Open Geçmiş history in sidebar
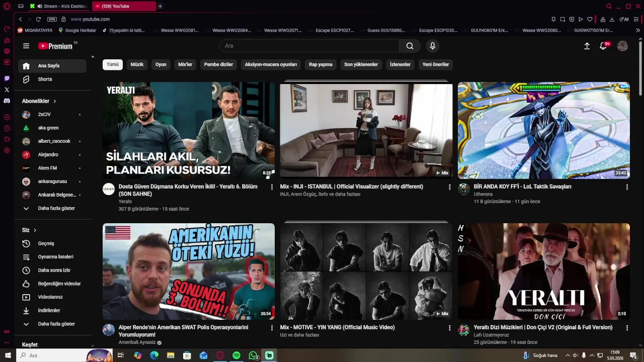This screenshot has width=644, height=362. [x=52, y=243]
